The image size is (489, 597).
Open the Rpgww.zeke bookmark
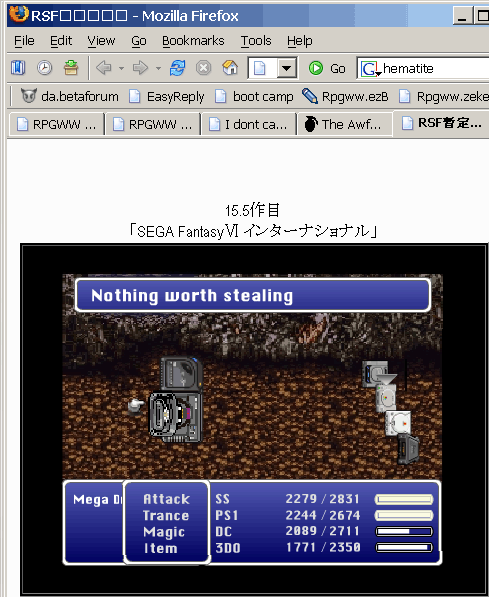pyautogui.click(x=444, y=96)
